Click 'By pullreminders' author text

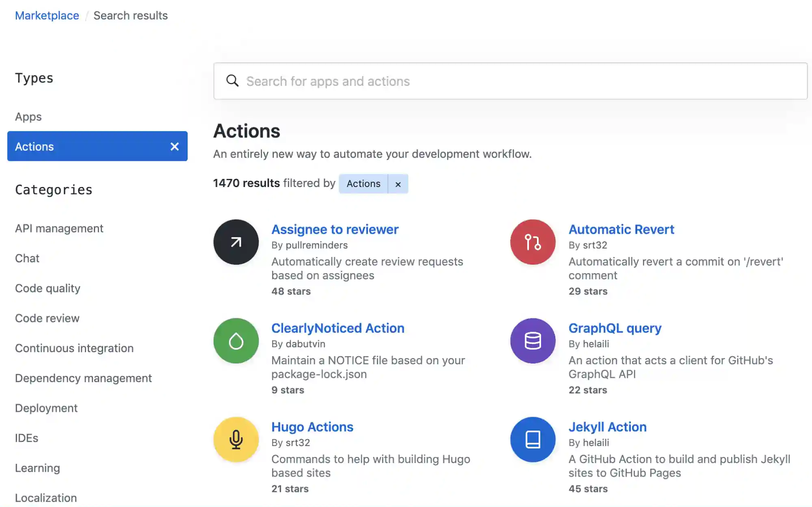click(310, 245)
